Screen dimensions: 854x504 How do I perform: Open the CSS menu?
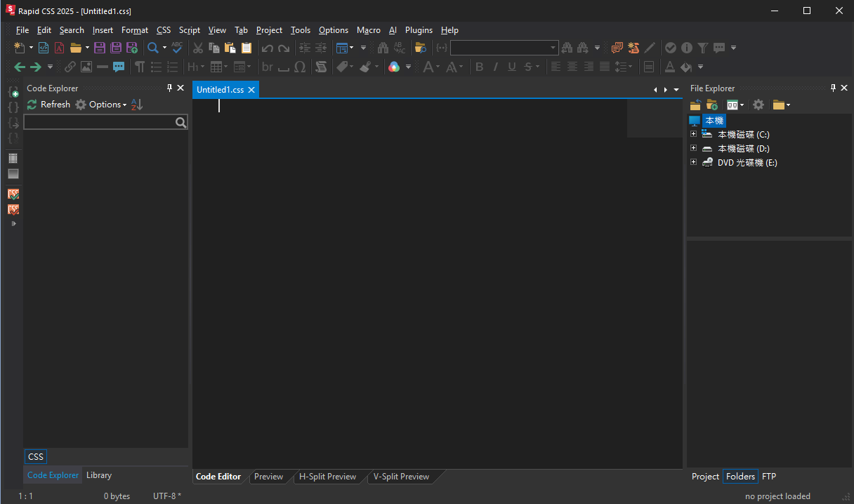164,30
